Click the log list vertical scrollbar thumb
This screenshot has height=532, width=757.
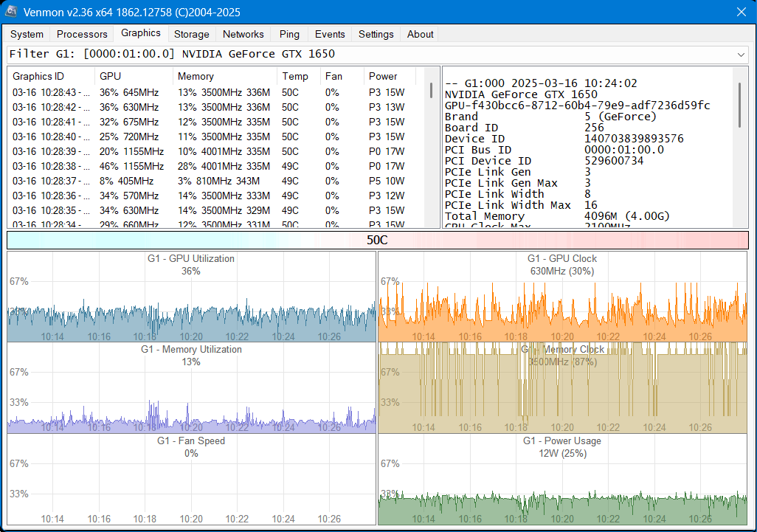point(431,91)
